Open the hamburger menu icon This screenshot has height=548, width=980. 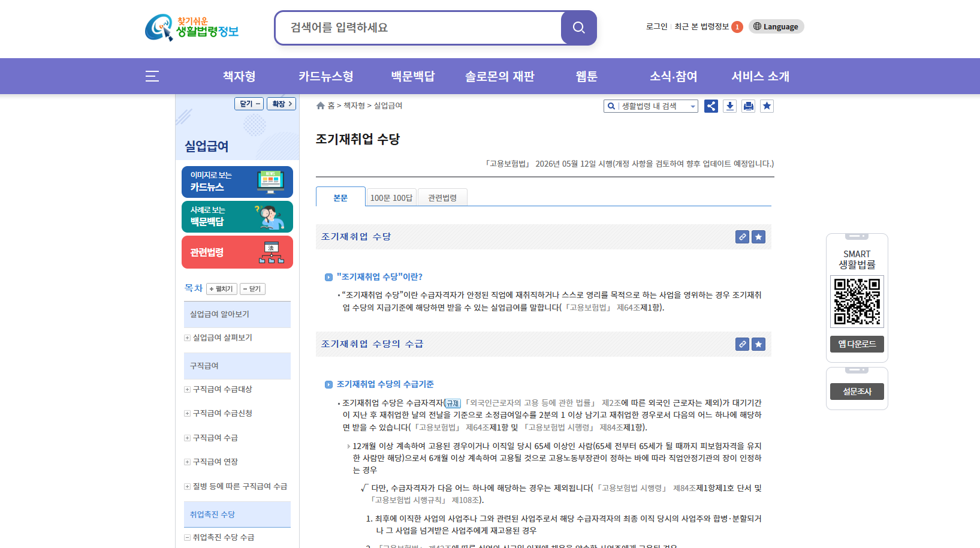(152, 76)
